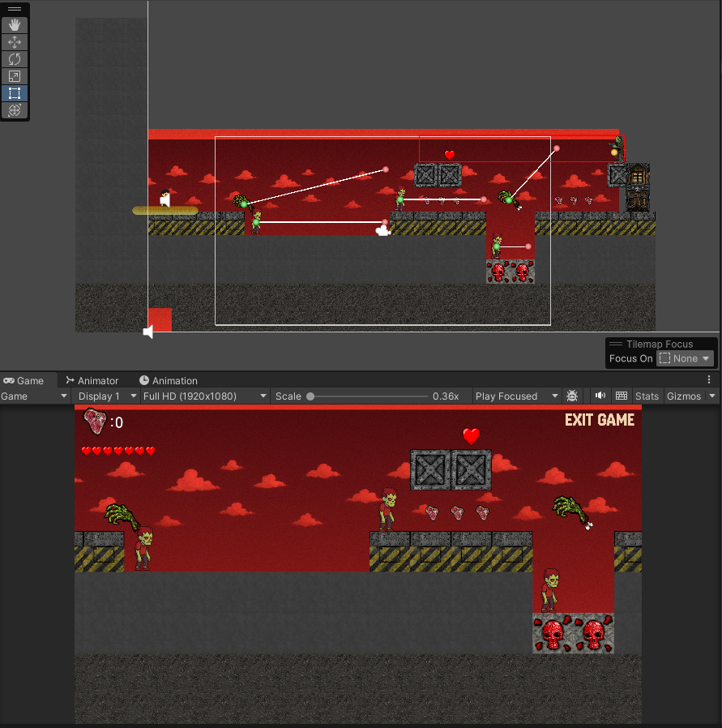This screenshot has height=728, width=722.
Task: Select the wooden door object in Scene view
Action: 638,187
